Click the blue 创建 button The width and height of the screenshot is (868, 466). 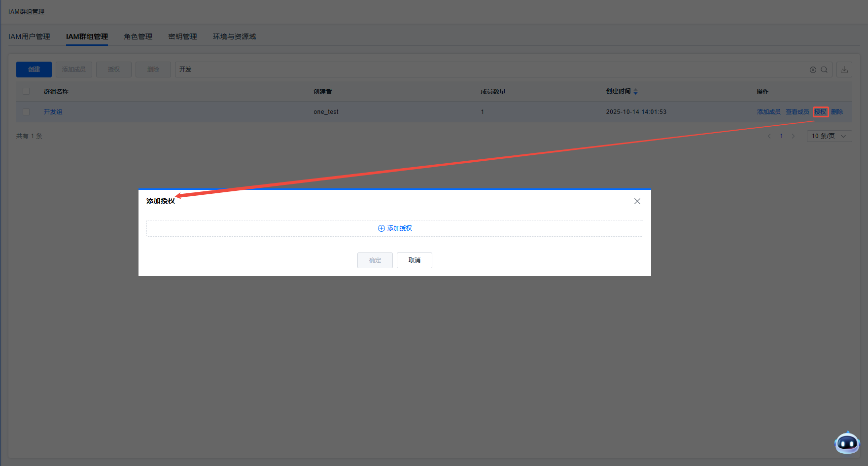pos(34,70)
